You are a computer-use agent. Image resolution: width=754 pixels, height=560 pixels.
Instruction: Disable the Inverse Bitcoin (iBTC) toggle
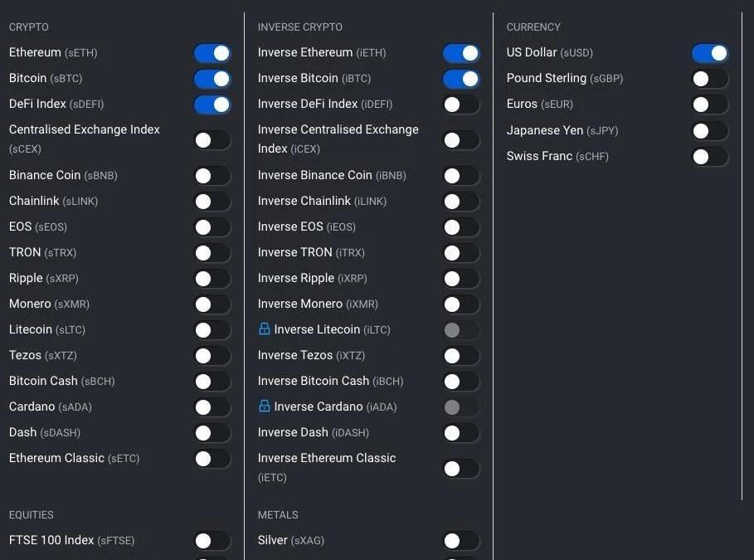coord(461,79)
